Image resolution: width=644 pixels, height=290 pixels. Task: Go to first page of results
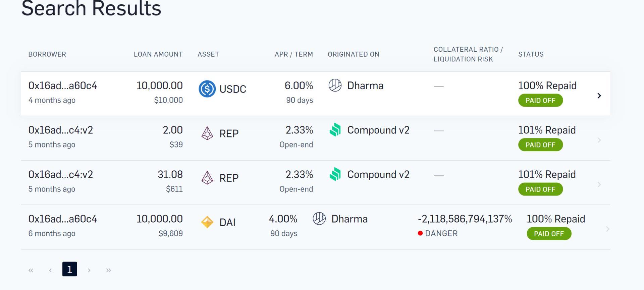(31, 270)
